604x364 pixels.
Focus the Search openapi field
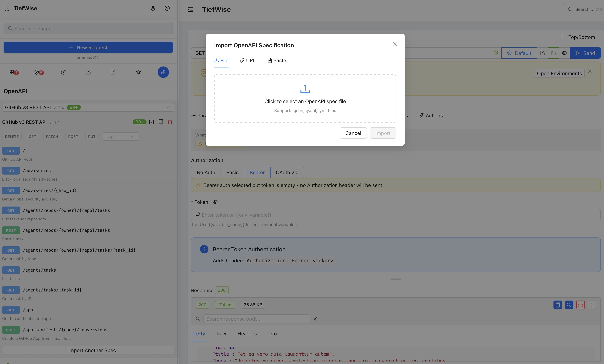tap(88, 28)
